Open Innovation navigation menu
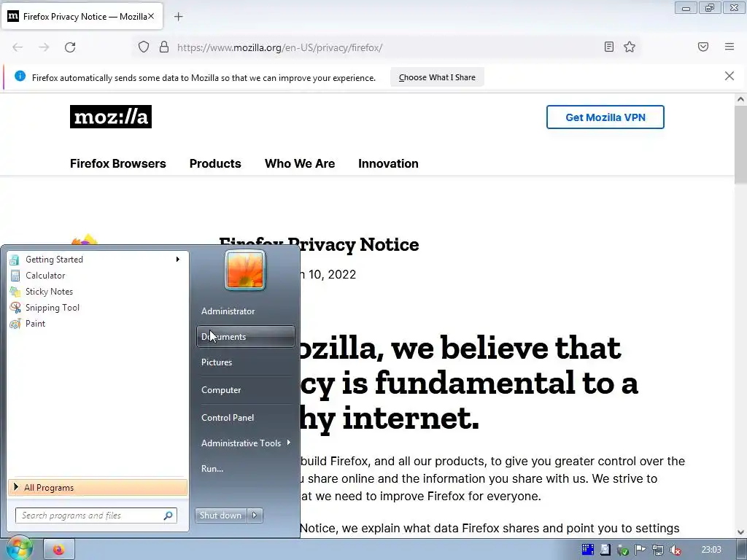The height and width of the screenshot is (560, 747). pyautogui.click(x=388, y=163)
